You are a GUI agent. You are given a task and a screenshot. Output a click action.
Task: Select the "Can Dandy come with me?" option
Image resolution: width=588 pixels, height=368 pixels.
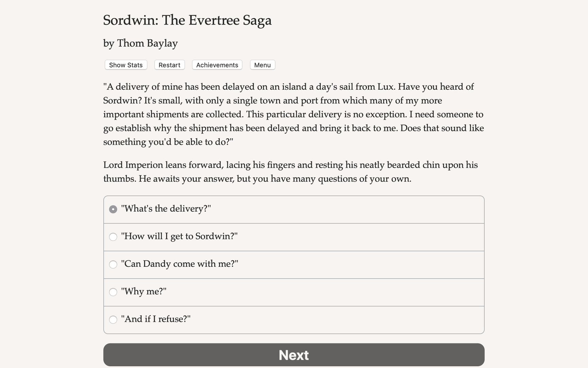click(180, 264)
